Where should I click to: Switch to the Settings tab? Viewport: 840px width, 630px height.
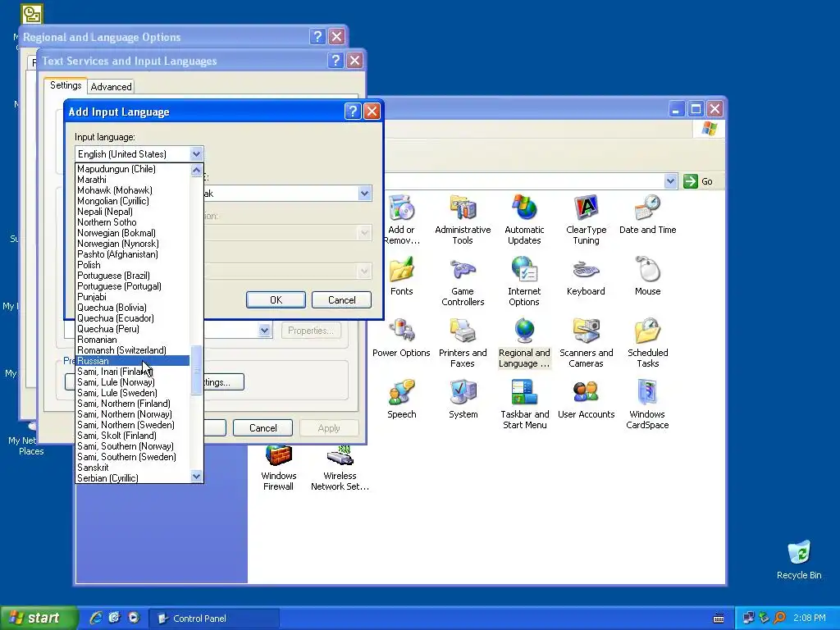pyautogui.click(x=66, y=85)
